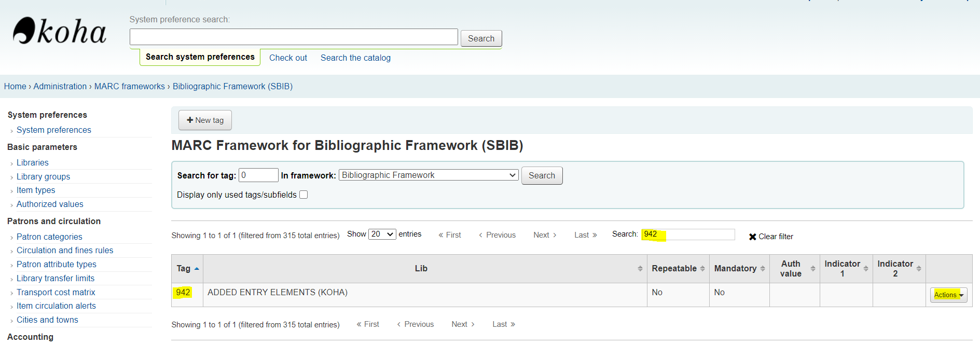Image resolution: width=980 pixels, height=345 pixels.
Task: Sort by Repeatable column arrows
Action: pos(702,269)
